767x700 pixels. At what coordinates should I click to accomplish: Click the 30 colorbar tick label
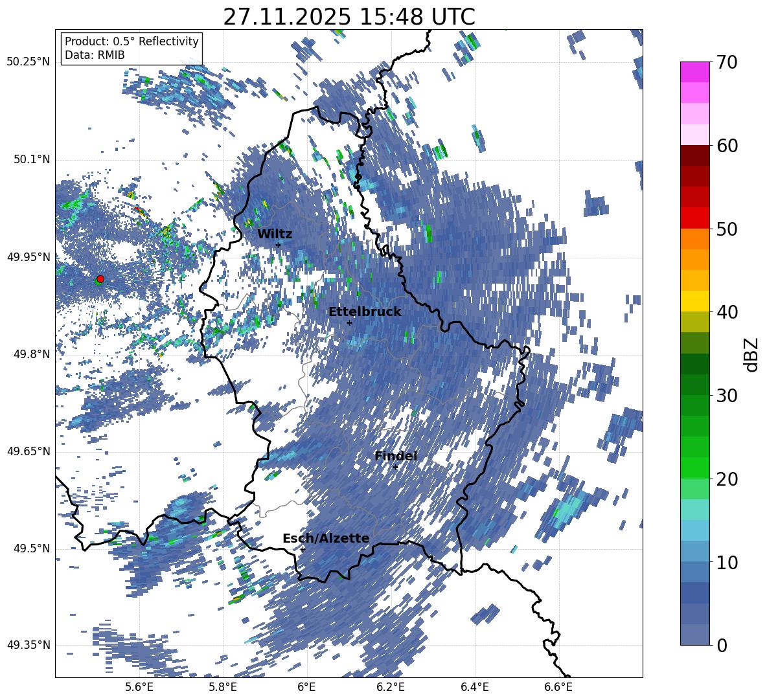(x=727, y=396)
